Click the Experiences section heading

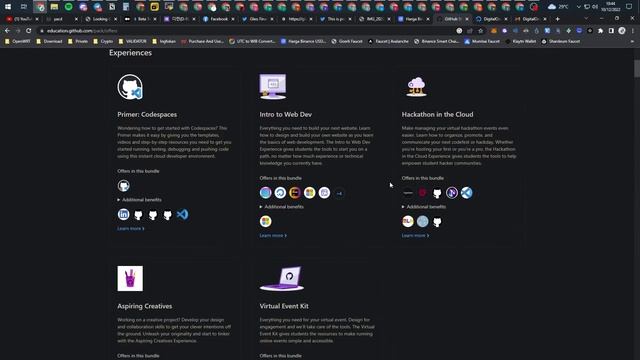tap(130, 53)
